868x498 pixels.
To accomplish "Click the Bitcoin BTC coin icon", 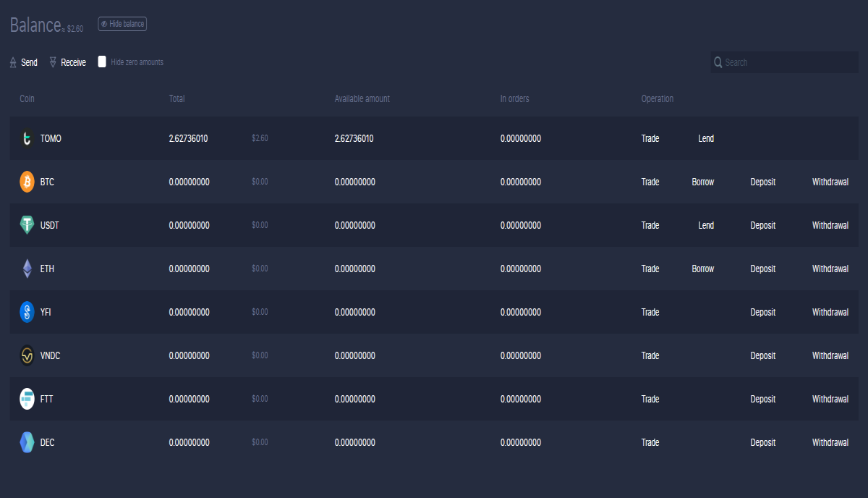I will pyautogui.click(x=27, y=182).
